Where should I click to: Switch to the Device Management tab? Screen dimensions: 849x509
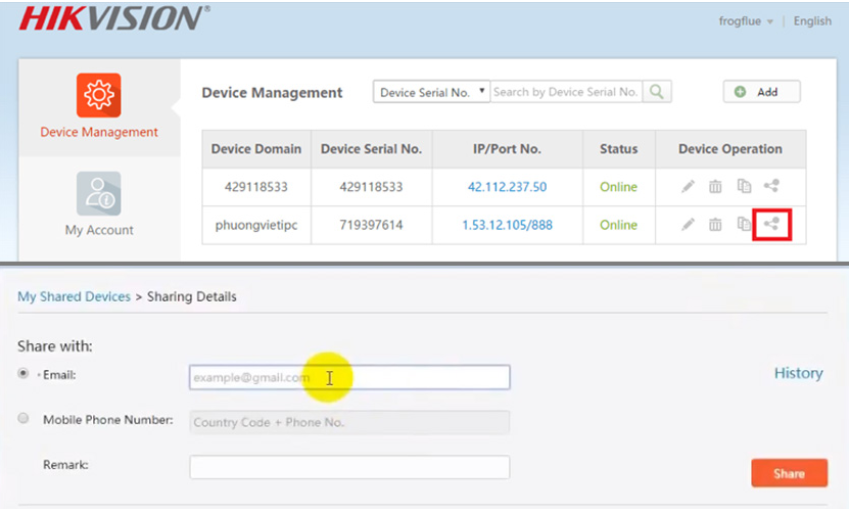99,107
